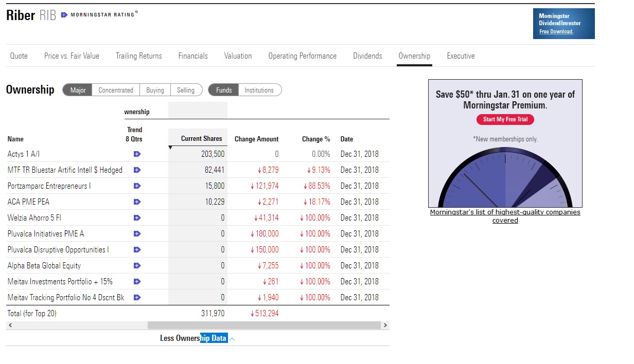Open the Quote tab
Image resolution: width=634 pixels, height=364 pixels.
pos(19,56)
